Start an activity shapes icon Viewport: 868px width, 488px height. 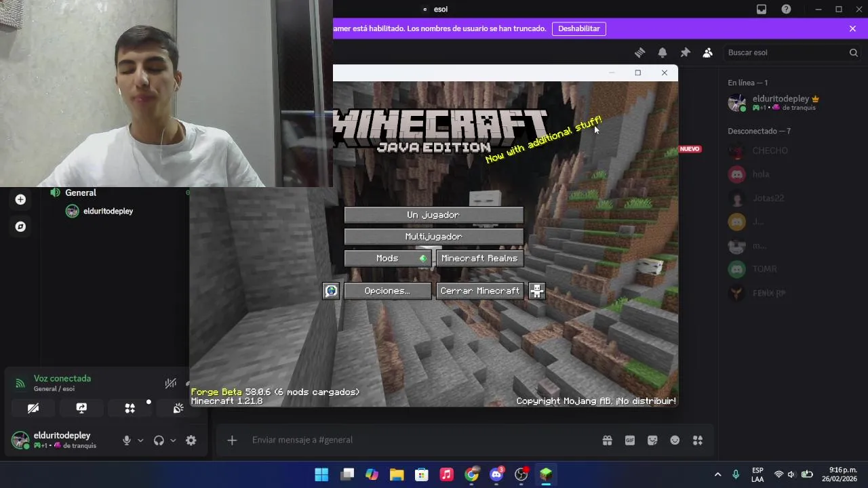point(130,408)
